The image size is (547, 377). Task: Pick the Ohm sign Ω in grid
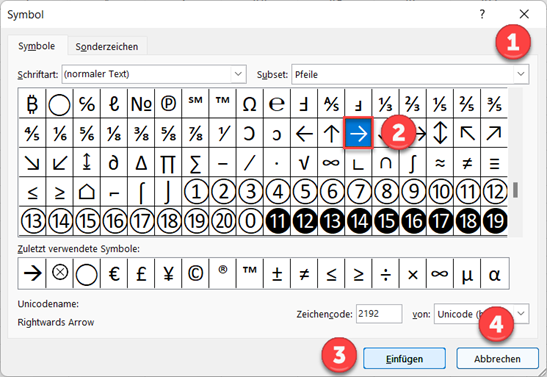250,104
